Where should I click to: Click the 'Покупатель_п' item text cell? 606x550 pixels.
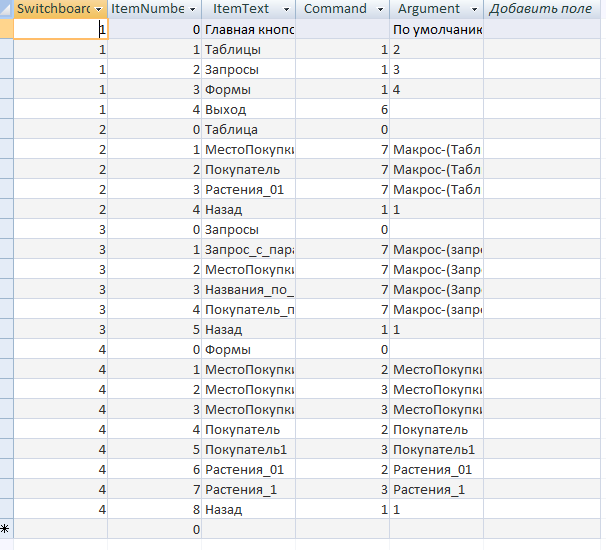[x=248, y=309]
